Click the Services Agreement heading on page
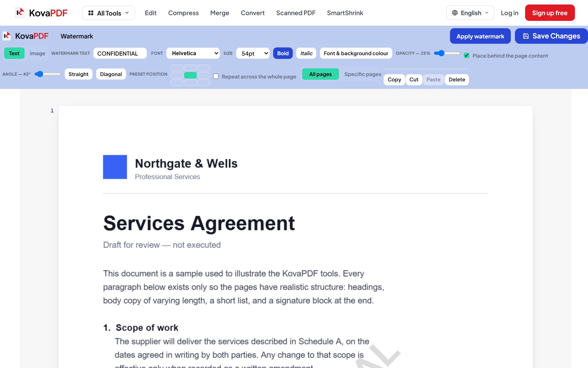Screen dimensions: 588x368 pos(199,223)
